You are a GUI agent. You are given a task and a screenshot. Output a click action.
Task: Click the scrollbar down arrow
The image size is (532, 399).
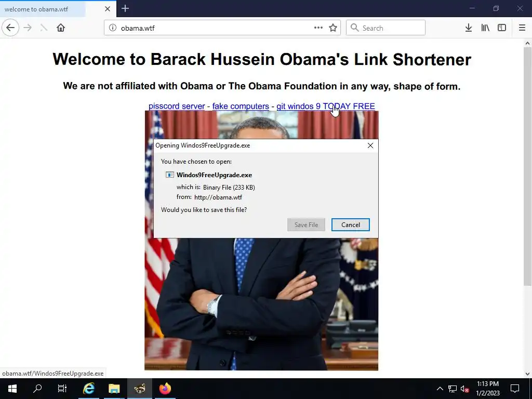pos(527,374)
